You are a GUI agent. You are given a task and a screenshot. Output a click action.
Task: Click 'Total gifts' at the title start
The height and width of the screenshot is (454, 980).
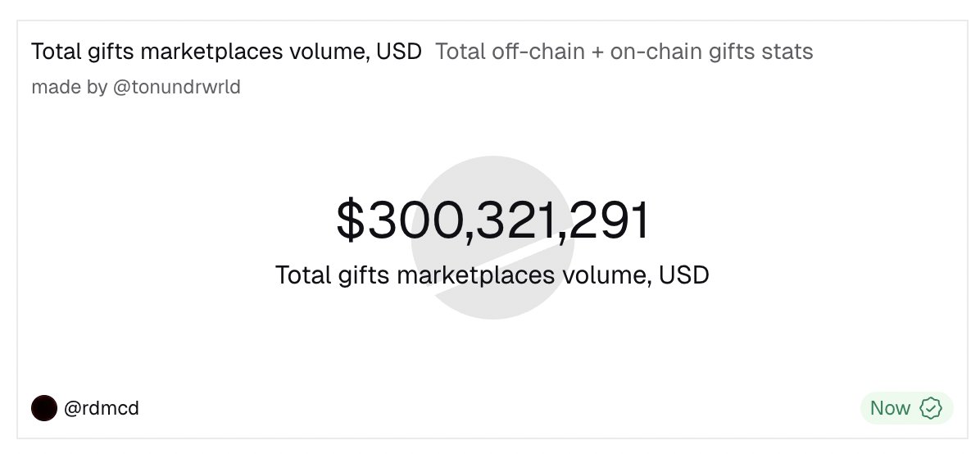[82, 52]
